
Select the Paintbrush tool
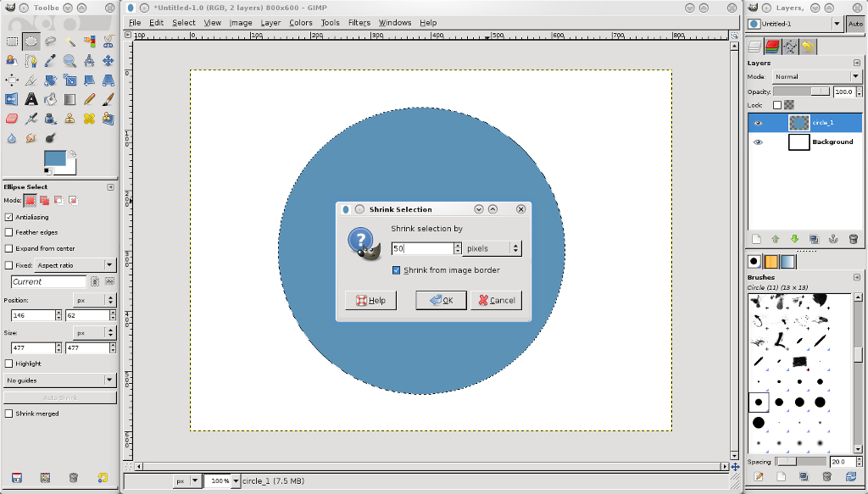(x=108, y=100)
